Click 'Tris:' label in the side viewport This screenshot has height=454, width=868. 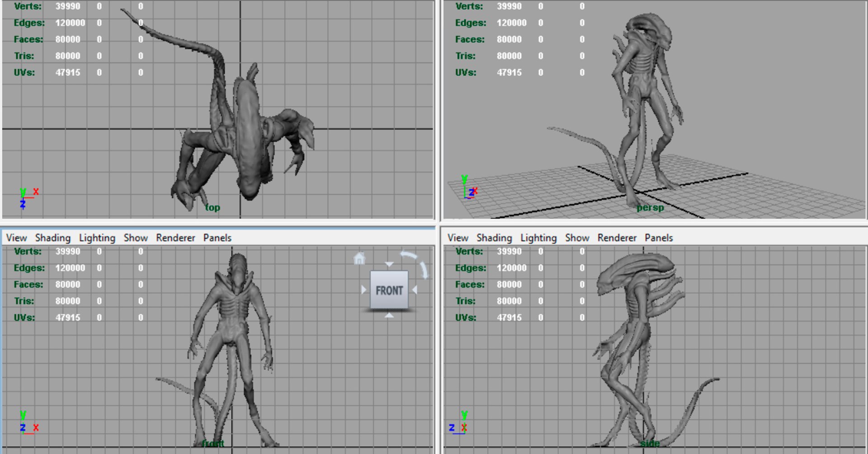tap(465, 301)
